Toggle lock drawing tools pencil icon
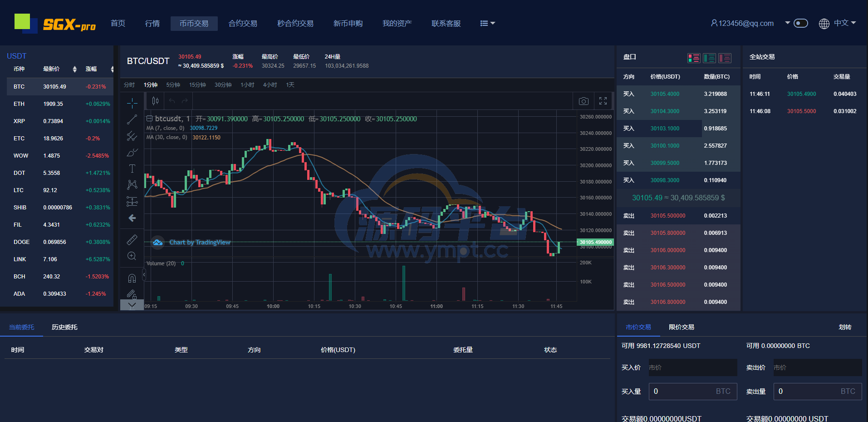The height and width of the screenshot is (422, 868). pos(132,294)
